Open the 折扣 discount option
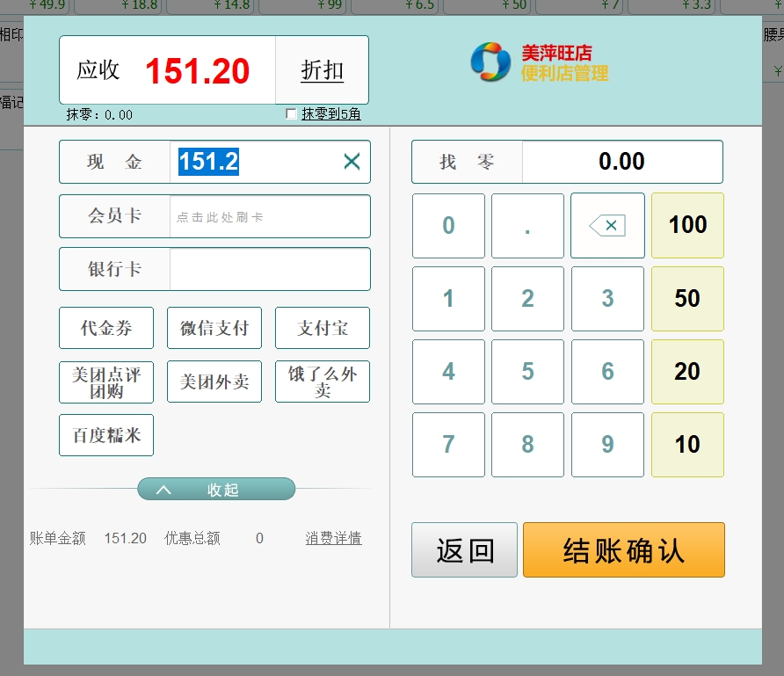Viewport: 784px width, 676px height. point(322,70)
